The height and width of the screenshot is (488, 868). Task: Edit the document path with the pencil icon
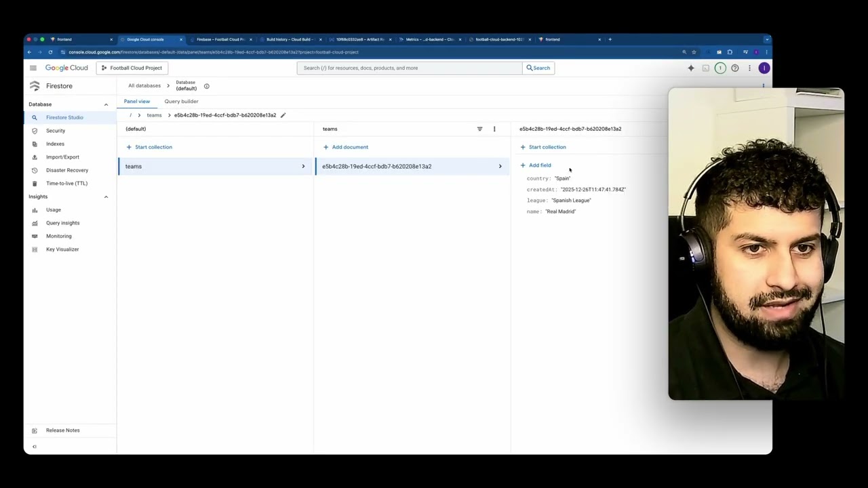[283, 115]
